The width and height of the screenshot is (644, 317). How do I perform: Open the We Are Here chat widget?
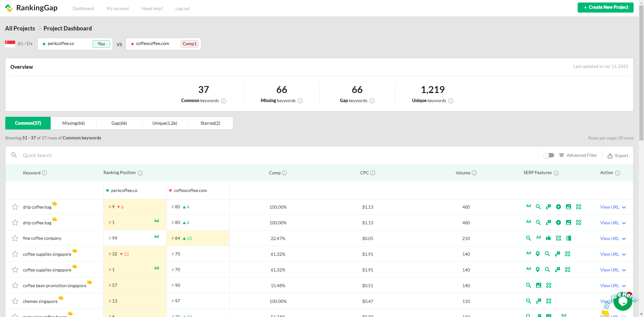(623, 302)
